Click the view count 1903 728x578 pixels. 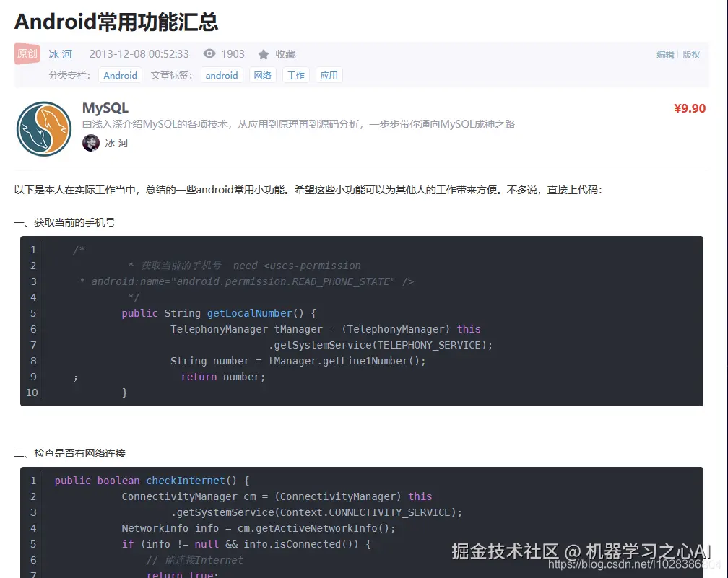pos(233,54)
